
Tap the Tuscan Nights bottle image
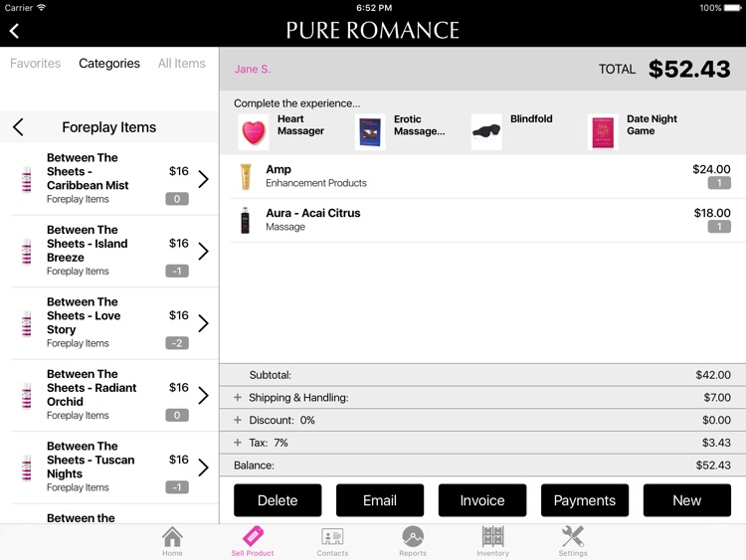(27, 467)
